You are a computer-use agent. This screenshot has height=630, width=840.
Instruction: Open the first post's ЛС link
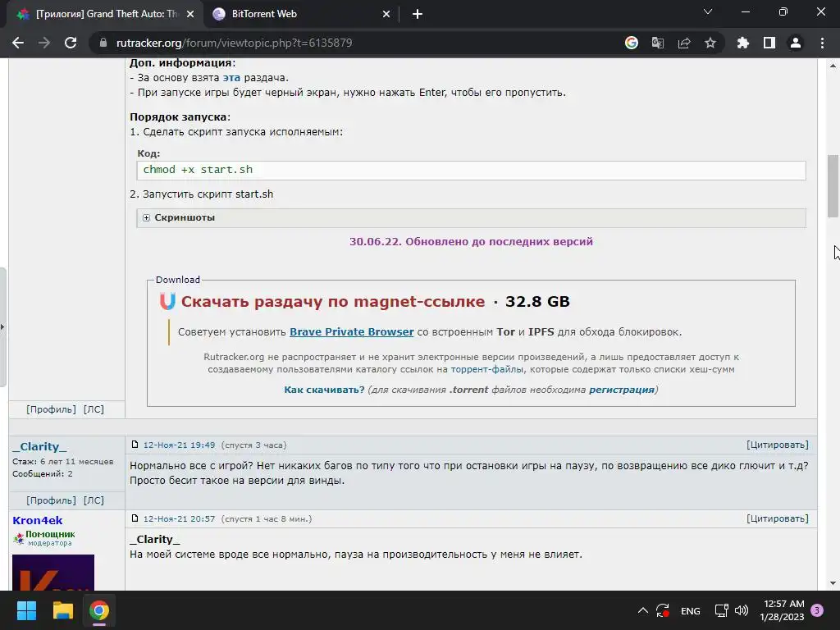click(x=94, y=409)
